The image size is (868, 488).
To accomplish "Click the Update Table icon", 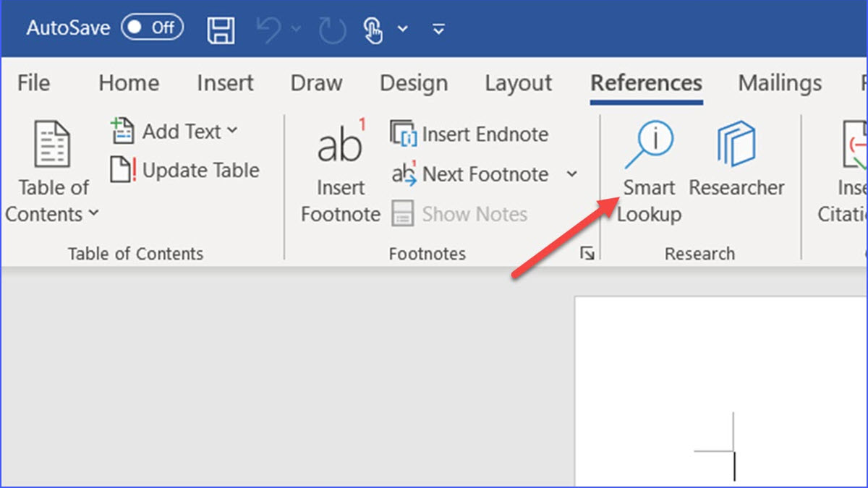I will pyautogui.click(x=120, y=171).
